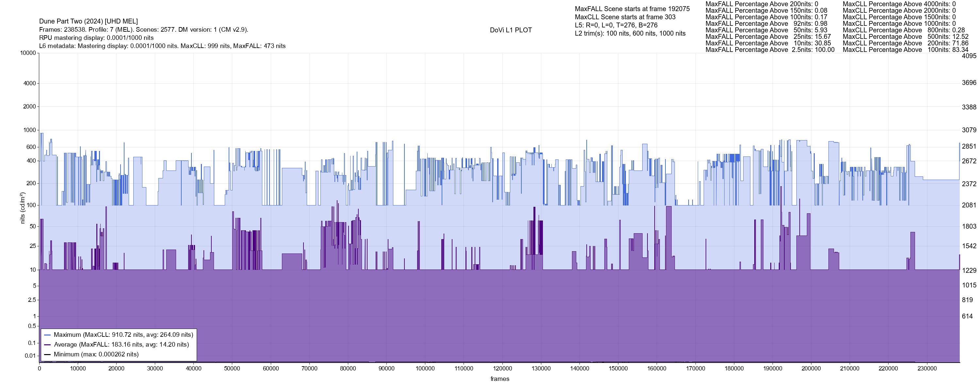Click the 'frames' x-axis label
The height and width of the screenshot is (392, 980).
[499, 379]
